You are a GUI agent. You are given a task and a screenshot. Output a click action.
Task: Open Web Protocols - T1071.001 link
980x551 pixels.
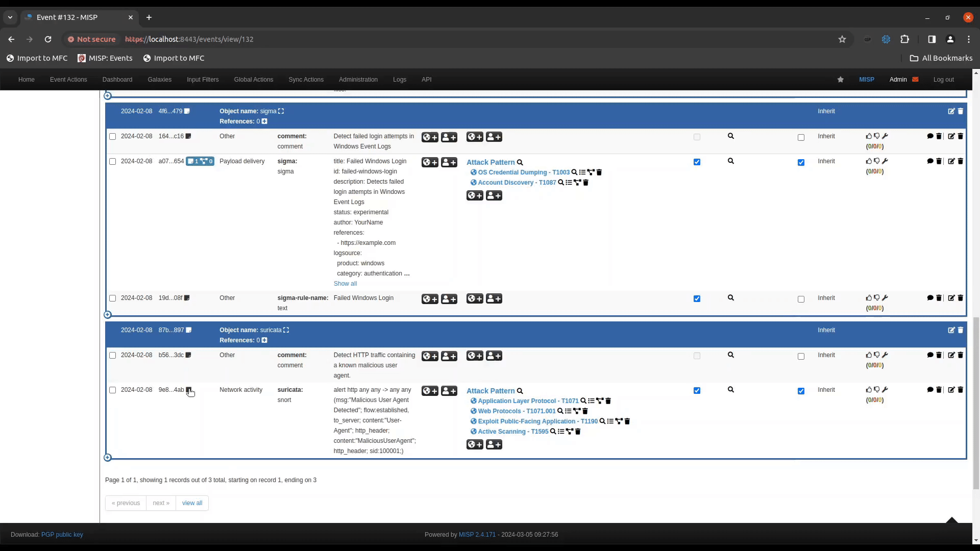(x=517, y=411)
